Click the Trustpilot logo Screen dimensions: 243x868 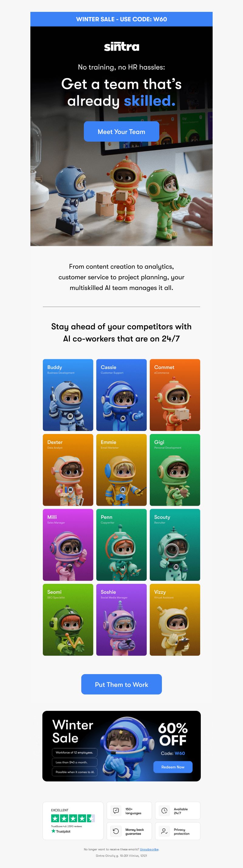[61, 831]
